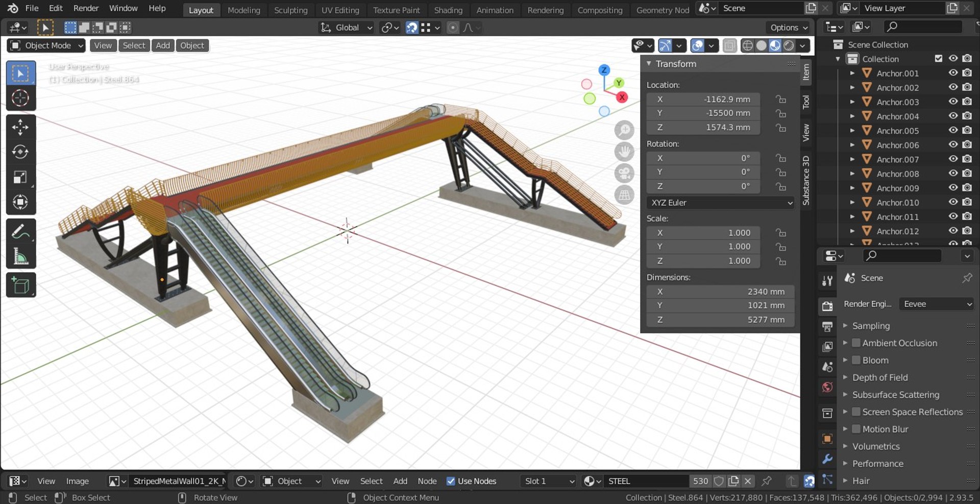Open the Render menu
This screenshot has height=504, width=980.
(86, 8)
